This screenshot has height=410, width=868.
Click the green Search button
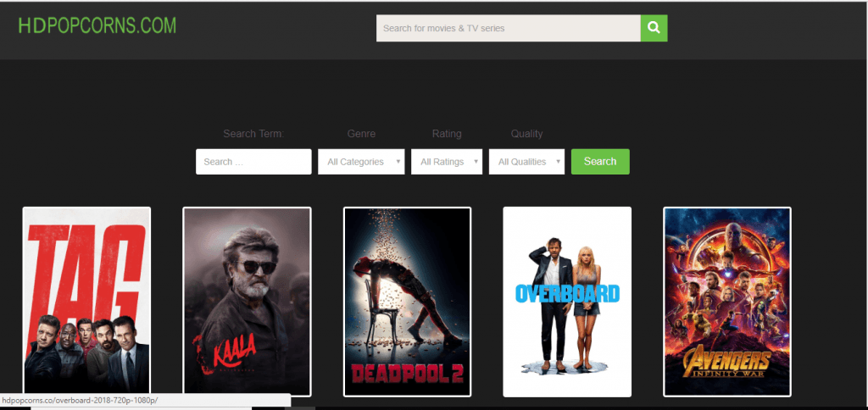coord(600,162)
